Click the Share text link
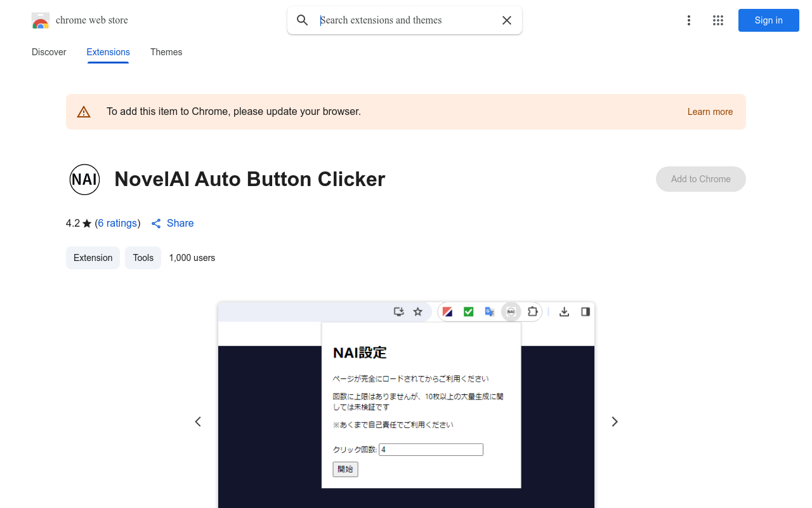Screen dimensions: 812x508 pos(180,224)
